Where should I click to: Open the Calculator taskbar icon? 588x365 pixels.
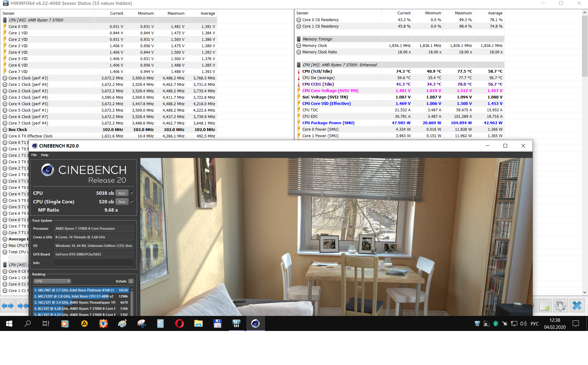(160, 324)
